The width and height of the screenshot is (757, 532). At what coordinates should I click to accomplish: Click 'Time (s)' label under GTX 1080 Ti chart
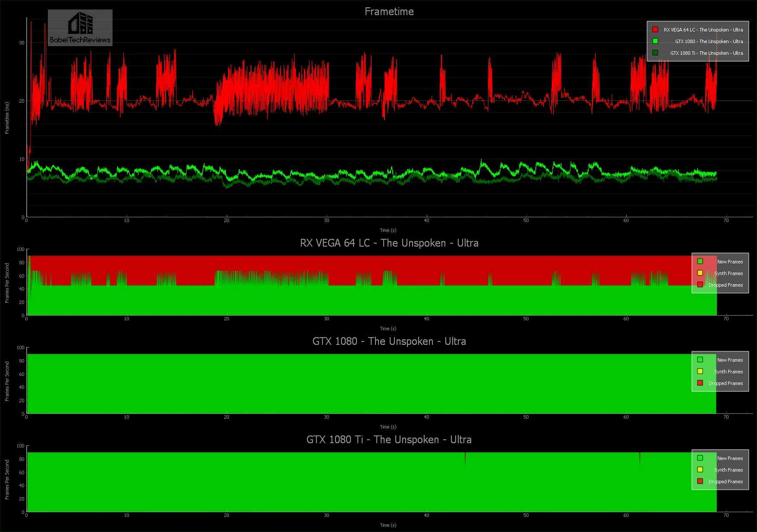point(388,525)
